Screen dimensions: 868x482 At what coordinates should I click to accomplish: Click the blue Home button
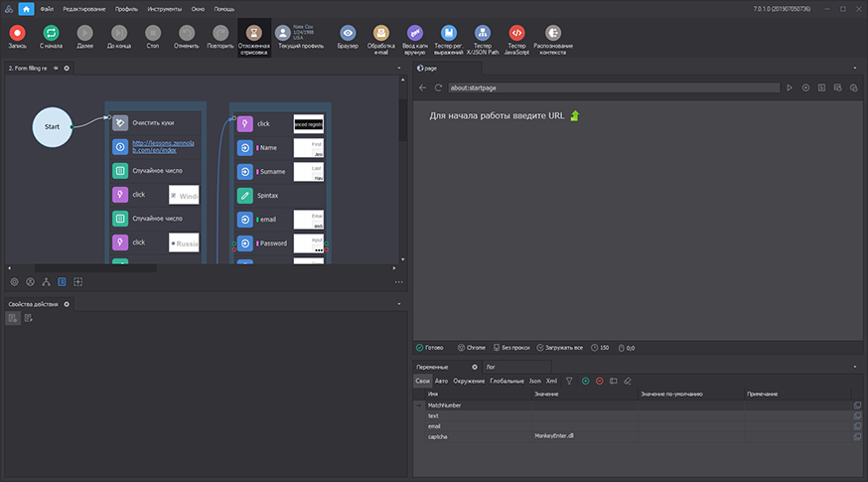(x=26, y=9)
